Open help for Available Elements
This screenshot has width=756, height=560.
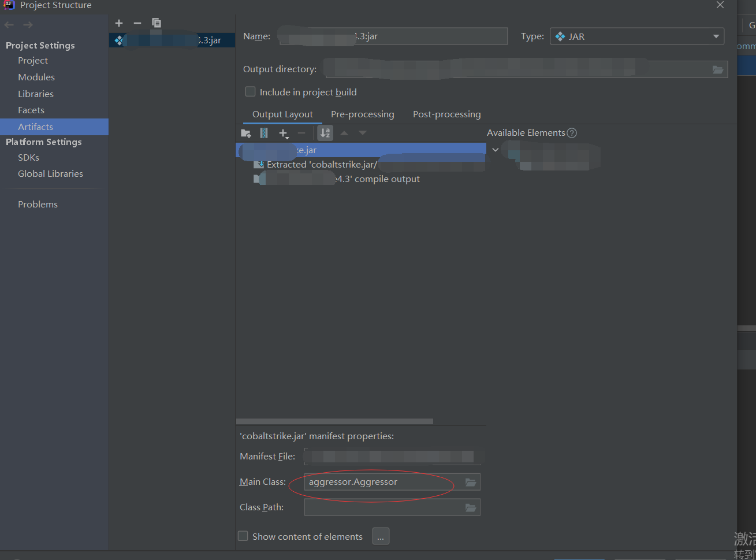[572, 133]
